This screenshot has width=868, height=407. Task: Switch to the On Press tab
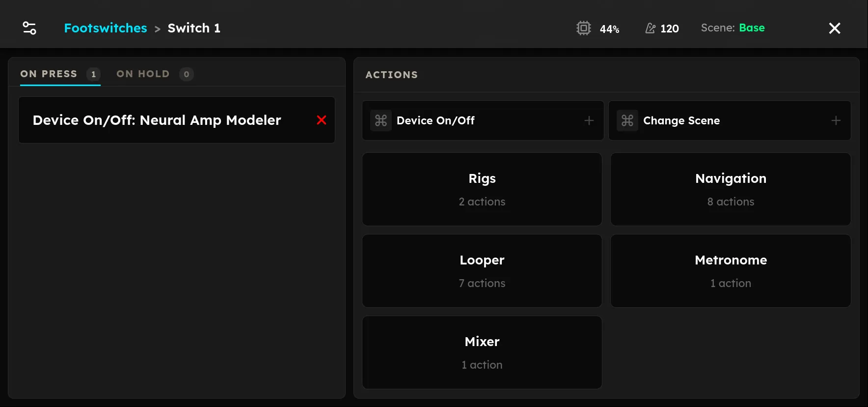pyautogui.click(x=60, y=74)
